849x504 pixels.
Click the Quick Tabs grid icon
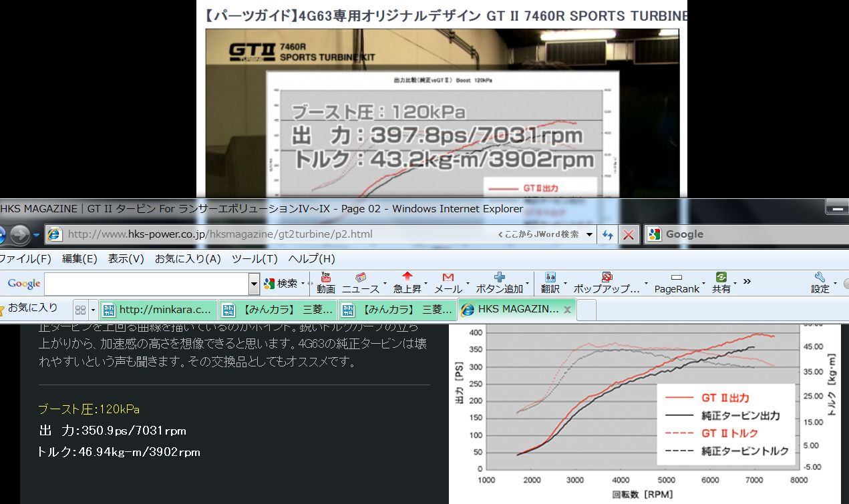(x=80, y=310)
